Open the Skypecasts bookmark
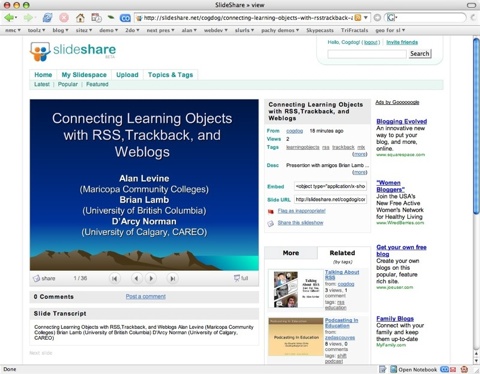This screenshot has height=374, width=480. tap(320, 30)
